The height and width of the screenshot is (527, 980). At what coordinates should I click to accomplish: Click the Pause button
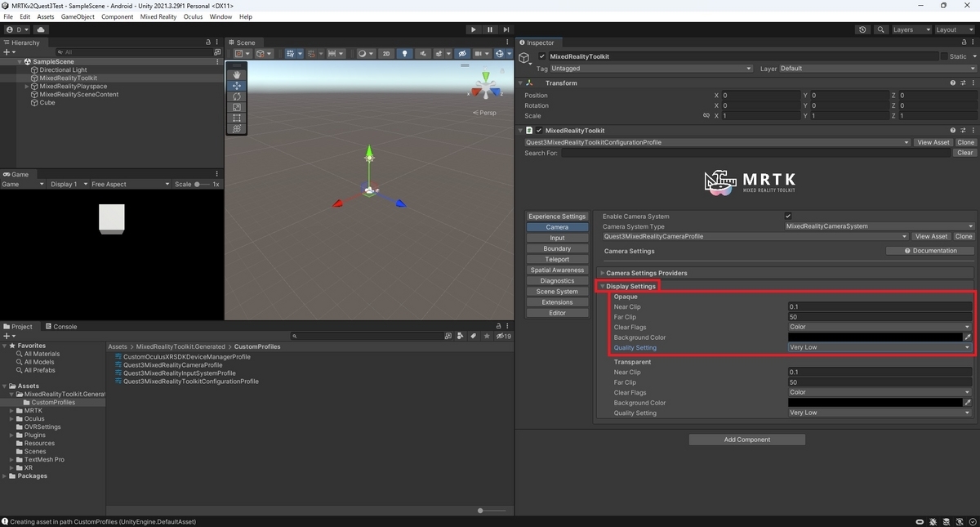(x=490, y=29)
